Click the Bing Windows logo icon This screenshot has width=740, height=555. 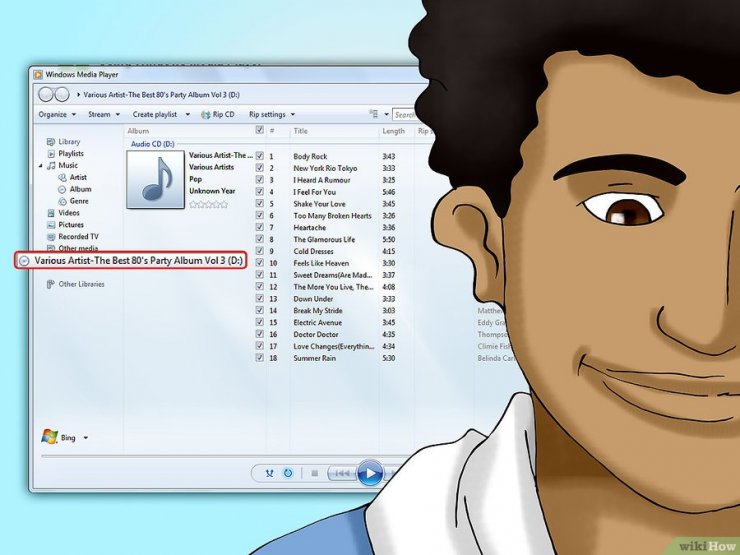[49, 437]
